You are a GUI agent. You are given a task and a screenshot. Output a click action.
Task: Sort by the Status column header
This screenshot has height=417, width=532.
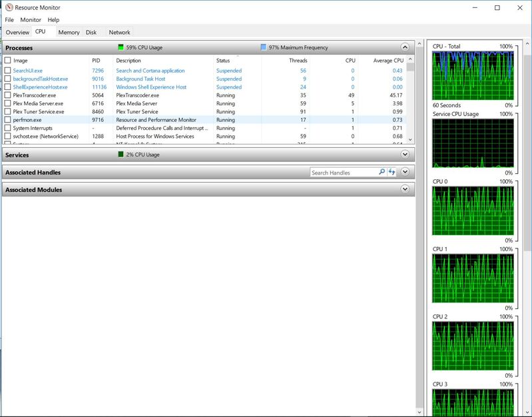tap(223, 61)
